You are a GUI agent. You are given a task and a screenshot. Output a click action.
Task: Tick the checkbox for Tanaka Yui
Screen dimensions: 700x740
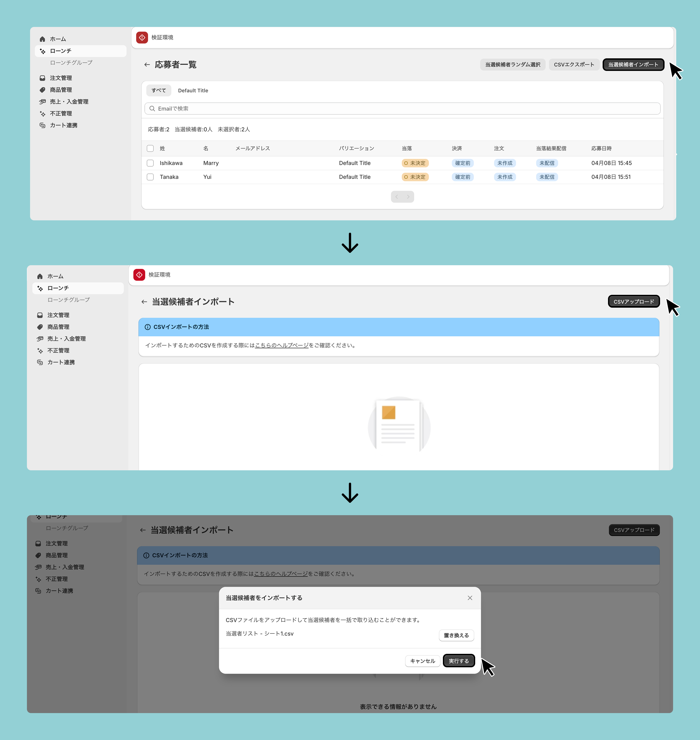[150, 177]
